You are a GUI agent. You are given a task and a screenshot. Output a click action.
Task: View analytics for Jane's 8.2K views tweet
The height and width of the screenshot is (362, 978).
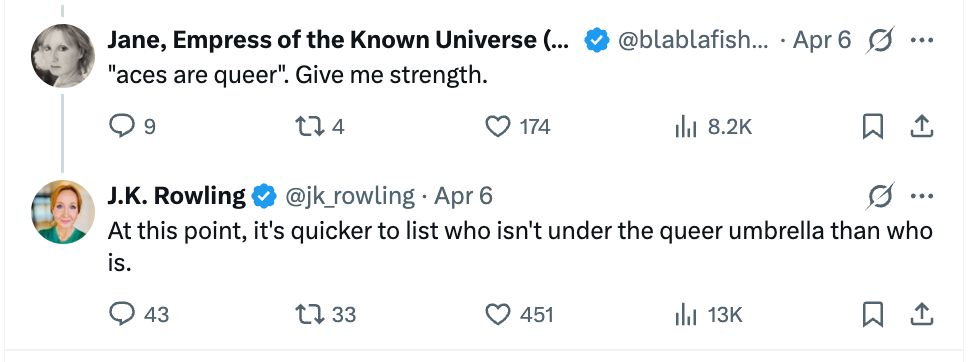[714, 127]
